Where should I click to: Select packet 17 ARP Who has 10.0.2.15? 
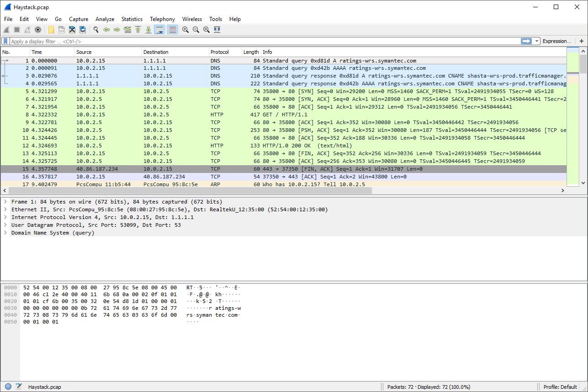(x=283, y=184)
